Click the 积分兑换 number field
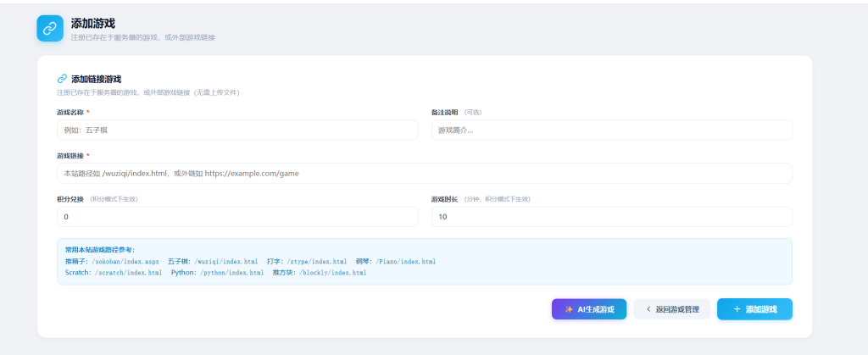Screen dimensions: 868x355 coord(237,217)
